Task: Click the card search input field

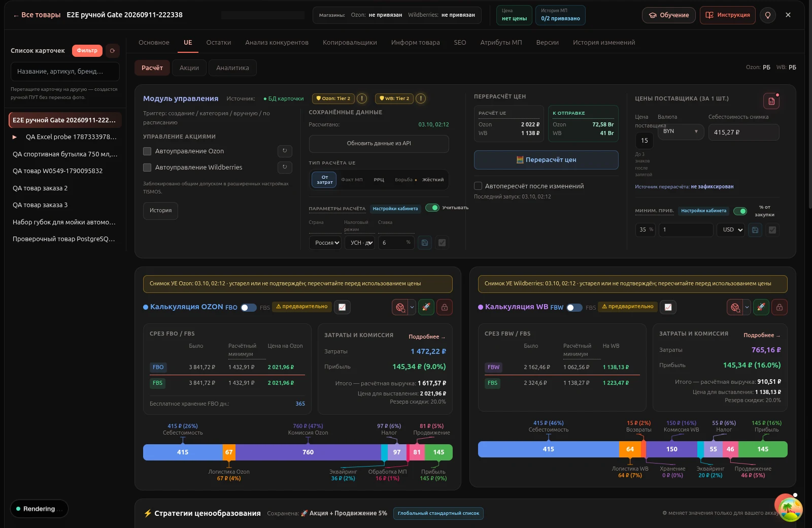Action: pyautogui.click(x=65, y=72)
